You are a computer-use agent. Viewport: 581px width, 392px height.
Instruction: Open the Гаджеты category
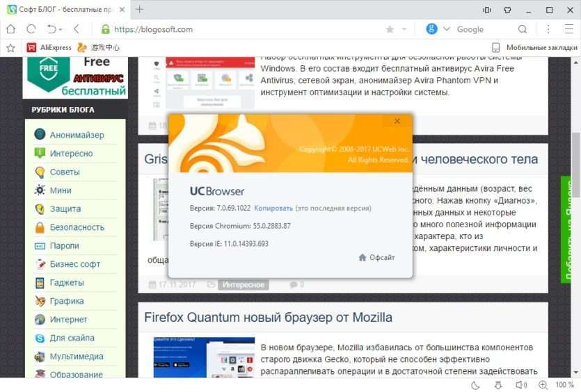[67, 282]
